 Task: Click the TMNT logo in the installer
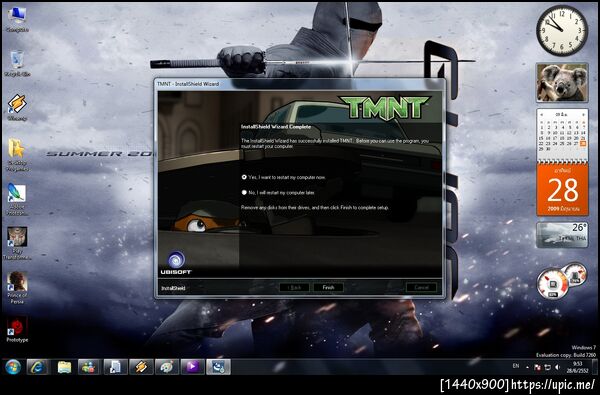[x=385, y=108]
